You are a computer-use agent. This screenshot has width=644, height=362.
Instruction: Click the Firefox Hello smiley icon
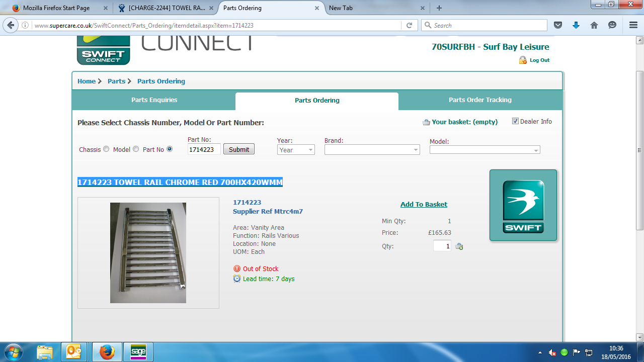click(612, 25)
